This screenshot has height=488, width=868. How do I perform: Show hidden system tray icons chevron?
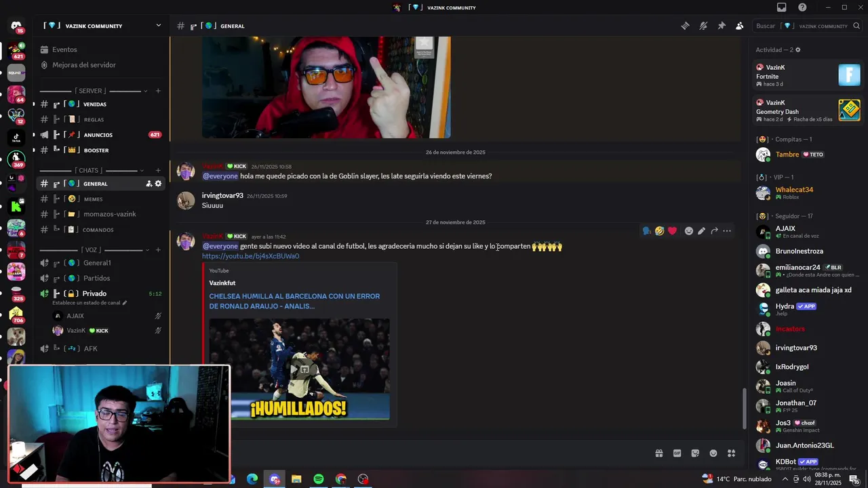tap(785, 479)
